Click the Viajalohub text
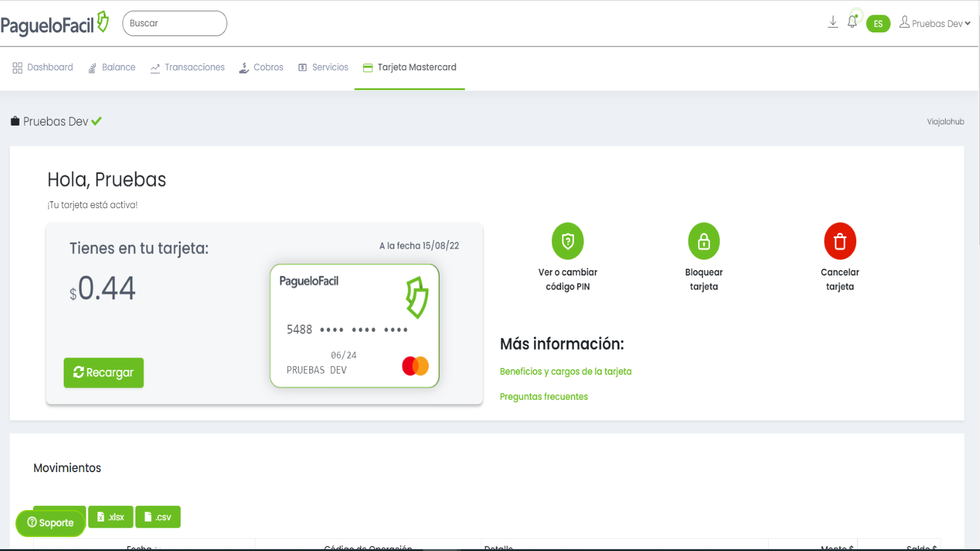980x551 pixels. pos(945,122)
